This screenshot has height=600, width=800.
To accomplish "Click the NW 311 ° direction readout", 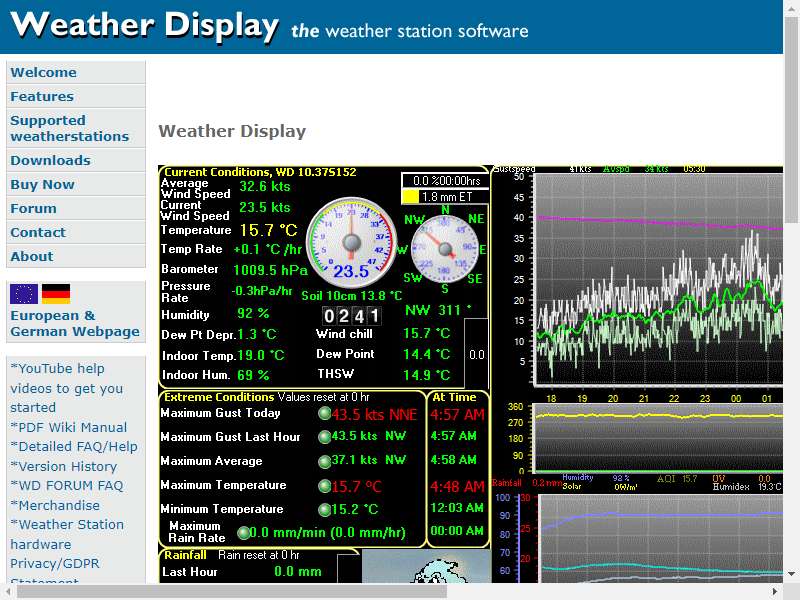I will [438, 310].
